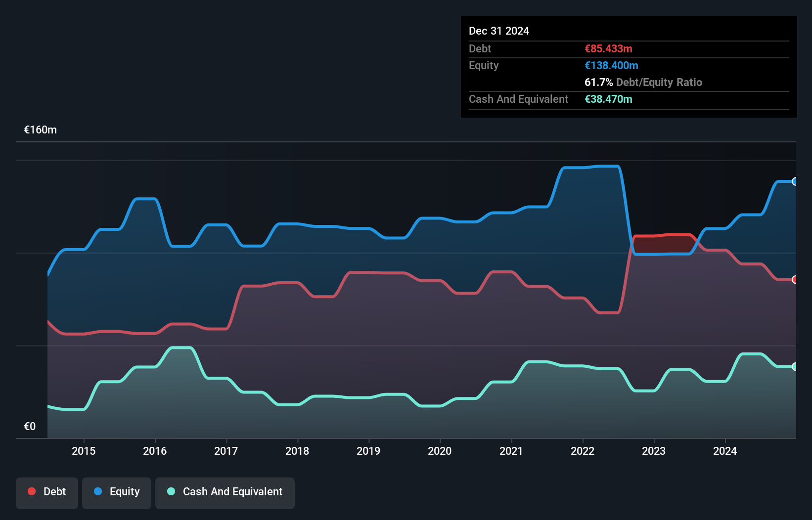The height and width of the screenshot is (520, 812).
Task: Click the 2017 x-axis label
Action: (x=226, y=451)
